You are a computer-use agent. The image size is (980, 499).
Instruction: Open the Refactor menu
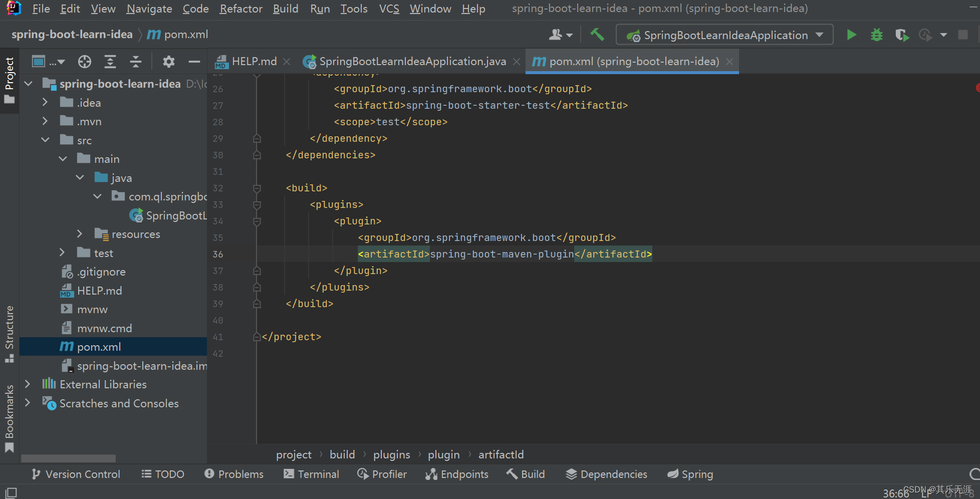tap(241, 9)
